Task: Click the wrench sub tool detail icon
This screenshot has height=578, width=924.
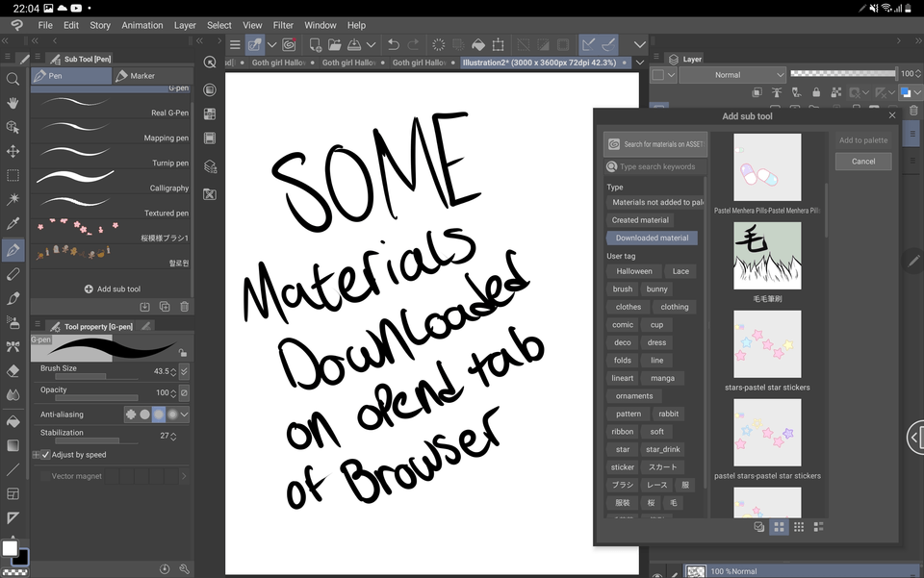Action: tap(185, 568)
